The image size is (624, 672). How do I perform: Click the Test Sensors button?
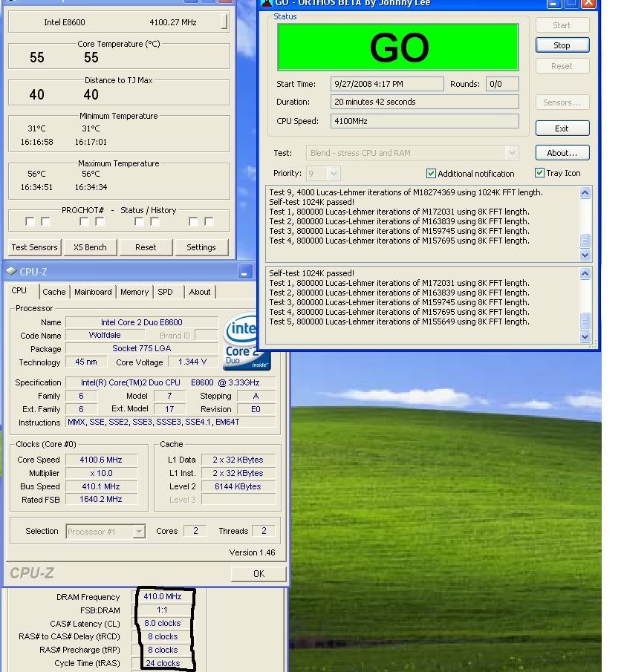click(34, 247)
